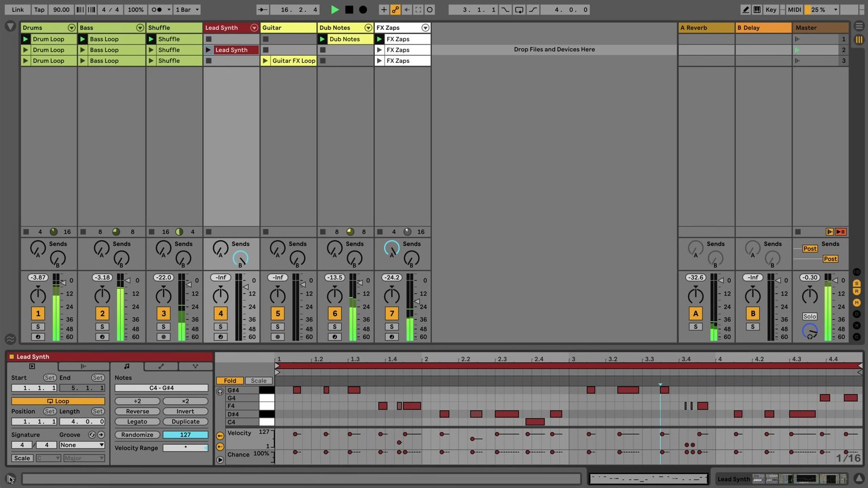Click the Scale button next to Fold
This screenshot has width=868, height=488.
pos(259,381)
